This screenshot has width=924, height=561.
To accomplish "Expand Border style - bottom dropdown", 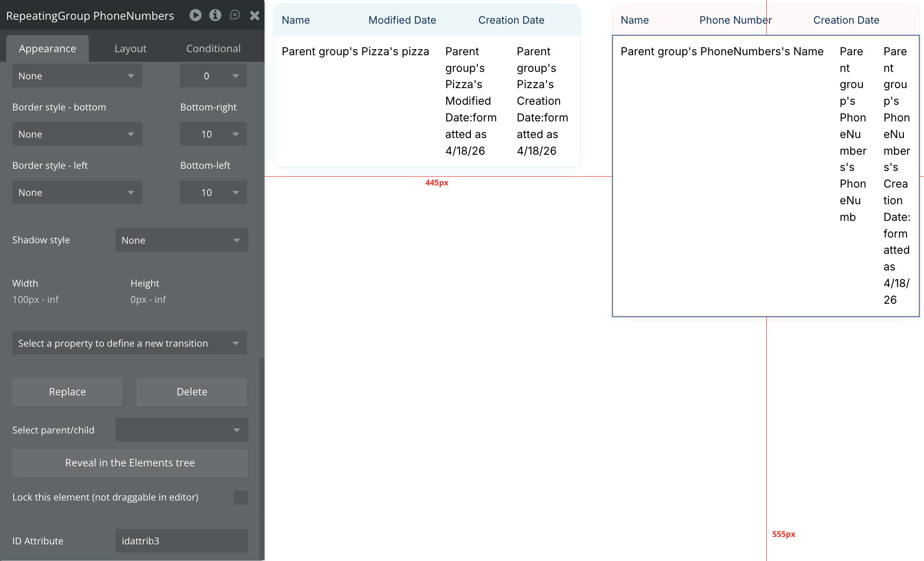I will [x=77, y=134].
